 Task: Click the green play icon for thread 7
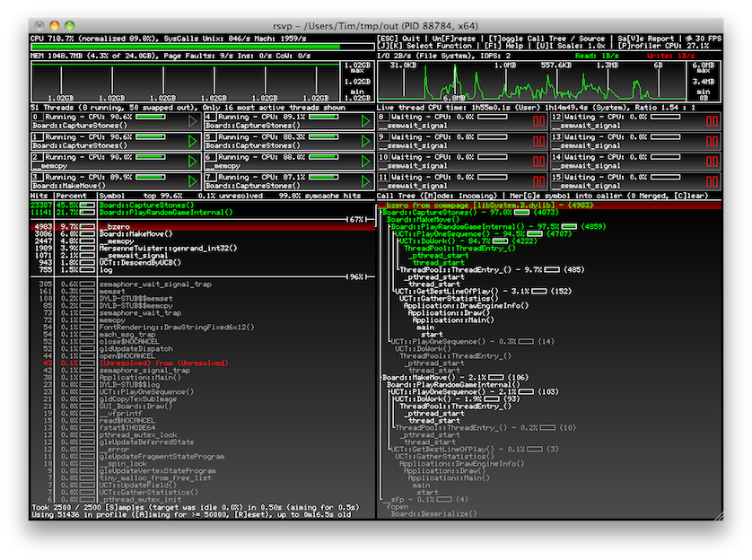click(364, 182)
